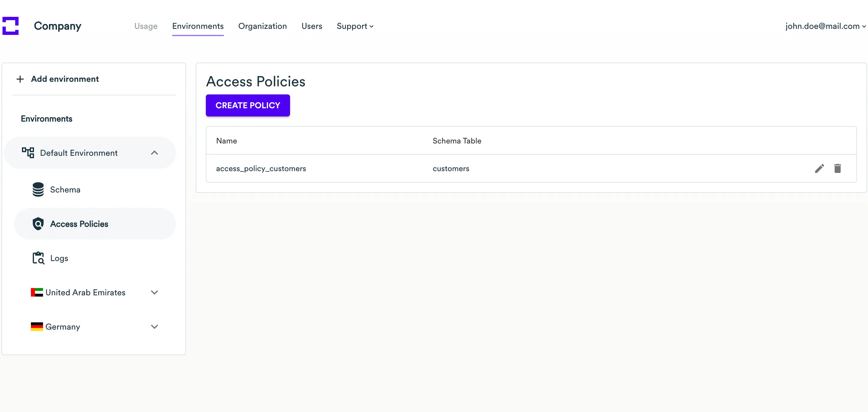This screenshot has height=412, width=868.
Task: Open the Support dropdown menu
Action: click(355, 26)
